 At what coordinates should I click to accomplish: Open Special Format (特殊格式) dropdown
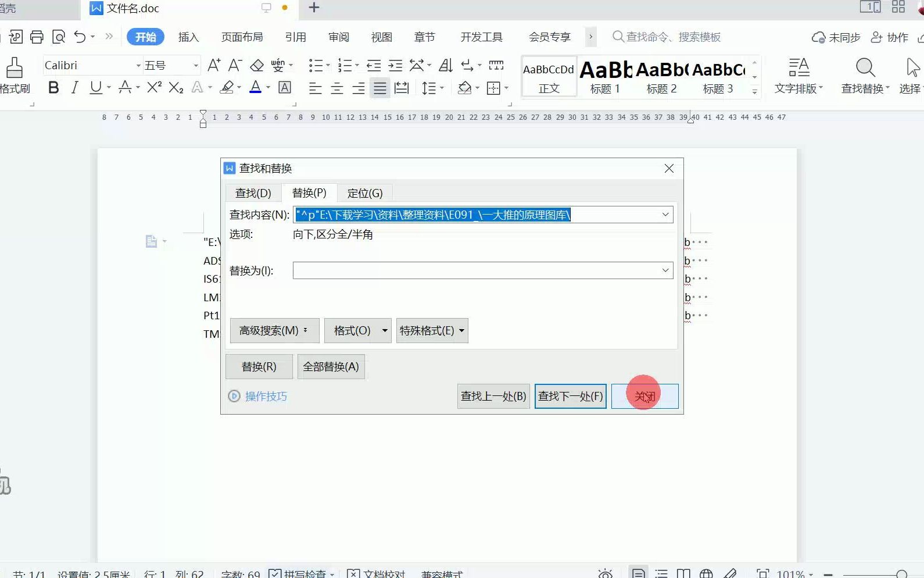pos(432,331)
